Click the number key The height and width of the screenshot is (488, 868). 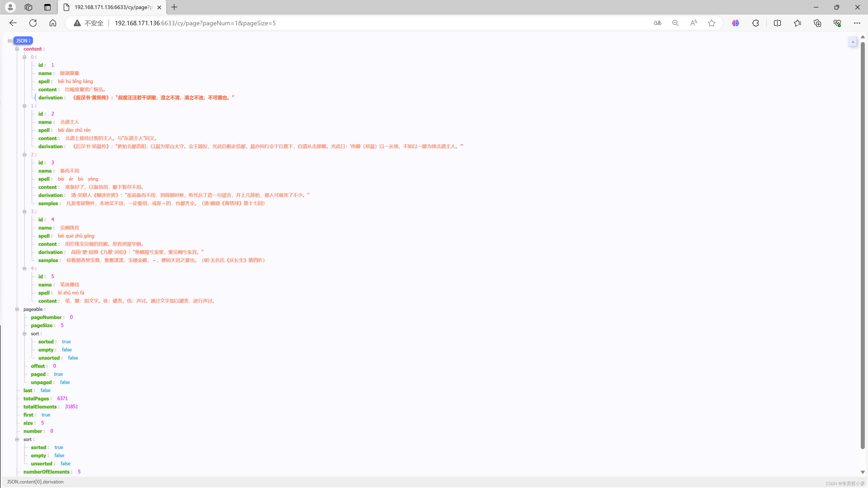tap(33, 431)
